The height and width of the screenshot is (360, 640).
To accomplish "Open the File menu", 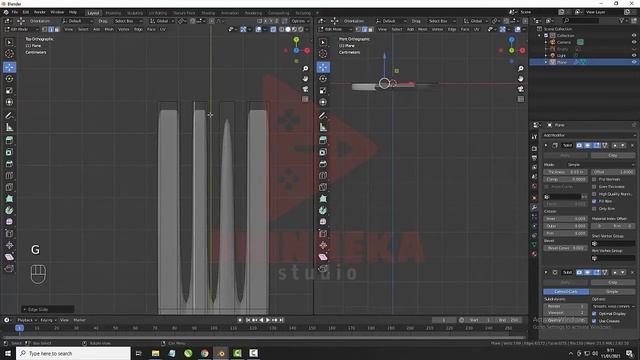I will pos(15,12).
